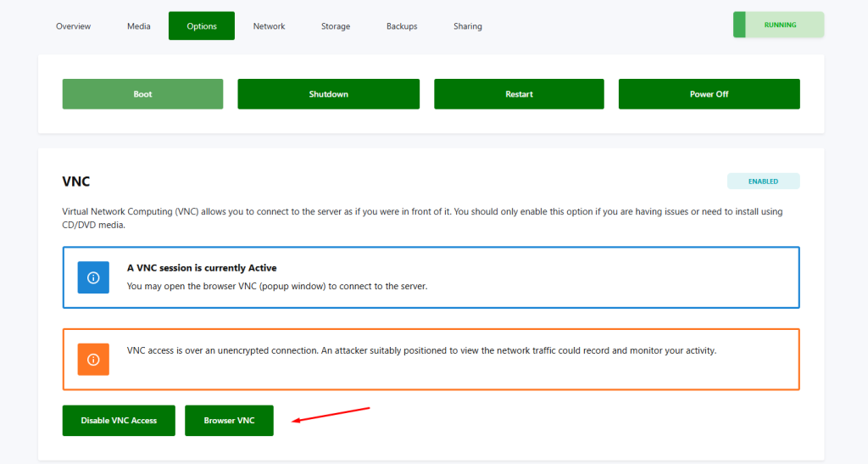868x464 pixels.
Task: Disable VNC Access
Action: pyautogui.click(x=119, y=420)
